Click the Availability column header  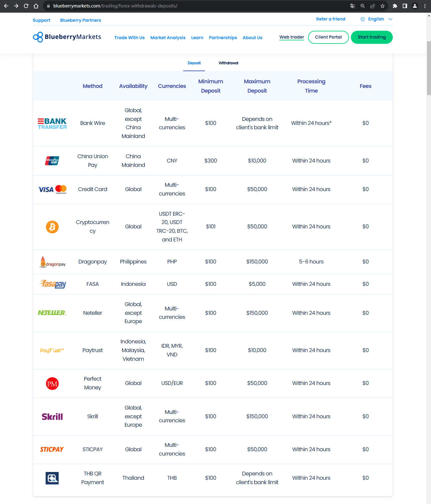133,86
